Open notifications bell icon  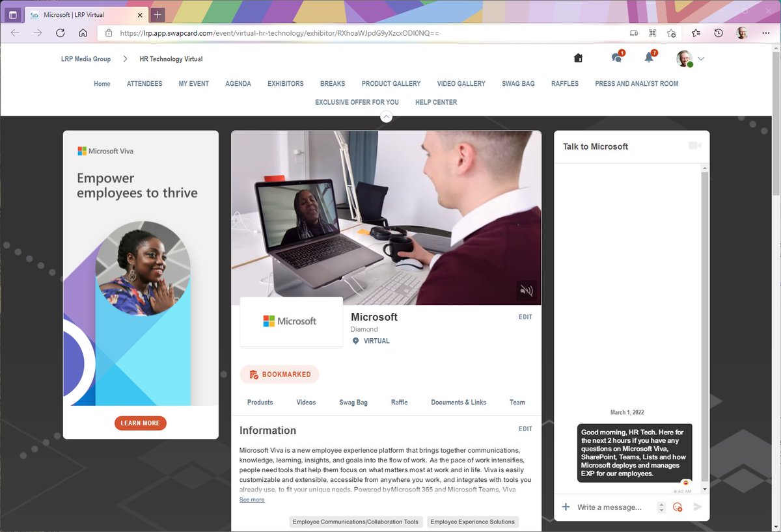click(x=650, y=57)
